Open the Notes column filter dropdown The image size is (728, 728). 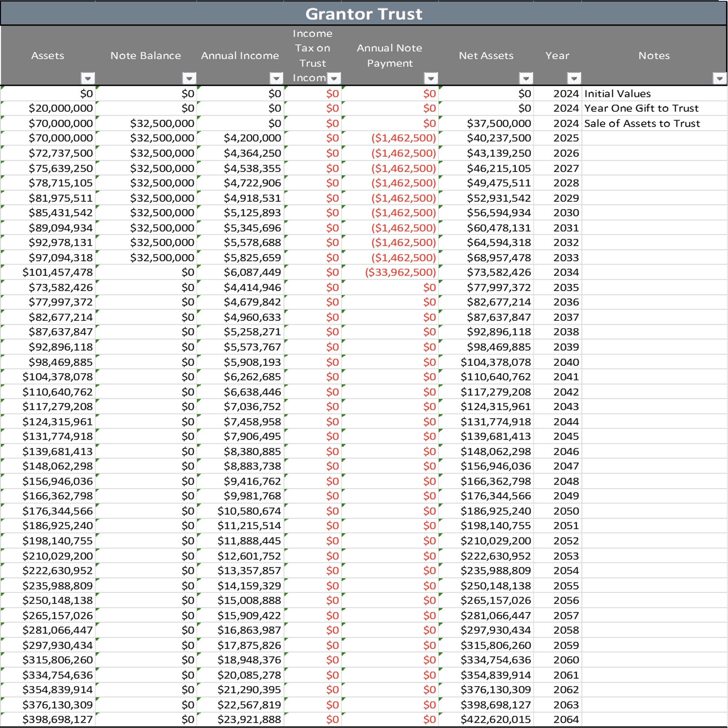(720, 78)
